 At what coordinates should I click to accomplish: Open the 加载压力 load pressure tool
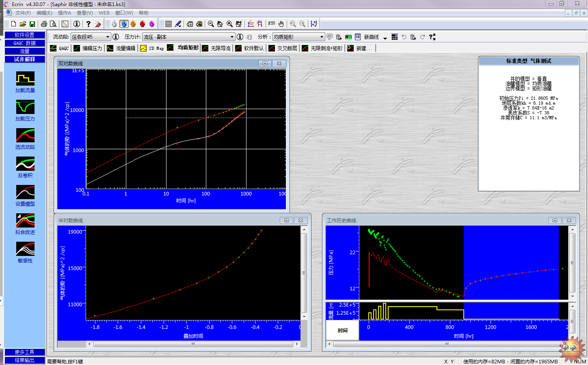tap(25, 111)
